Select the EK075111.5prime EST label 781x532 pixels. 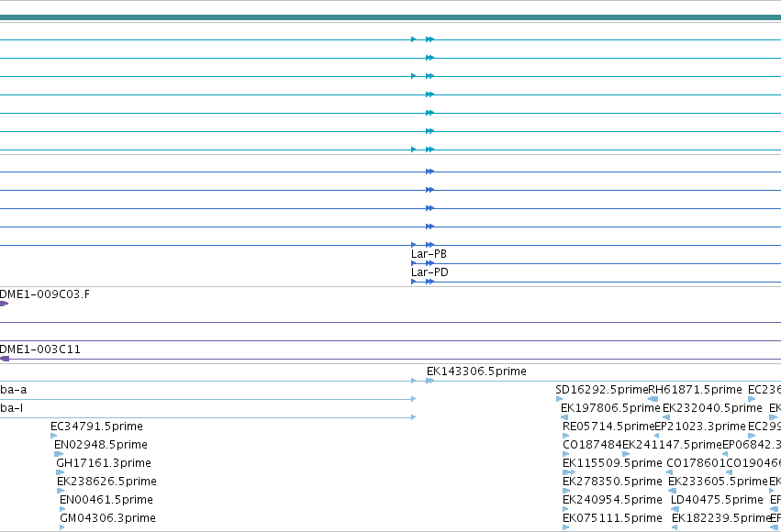[612, 518]
